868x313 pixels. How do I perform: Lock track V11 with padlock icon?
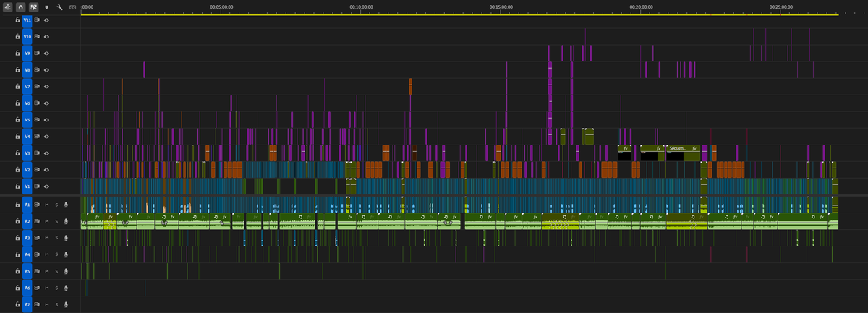pos(17,20)
